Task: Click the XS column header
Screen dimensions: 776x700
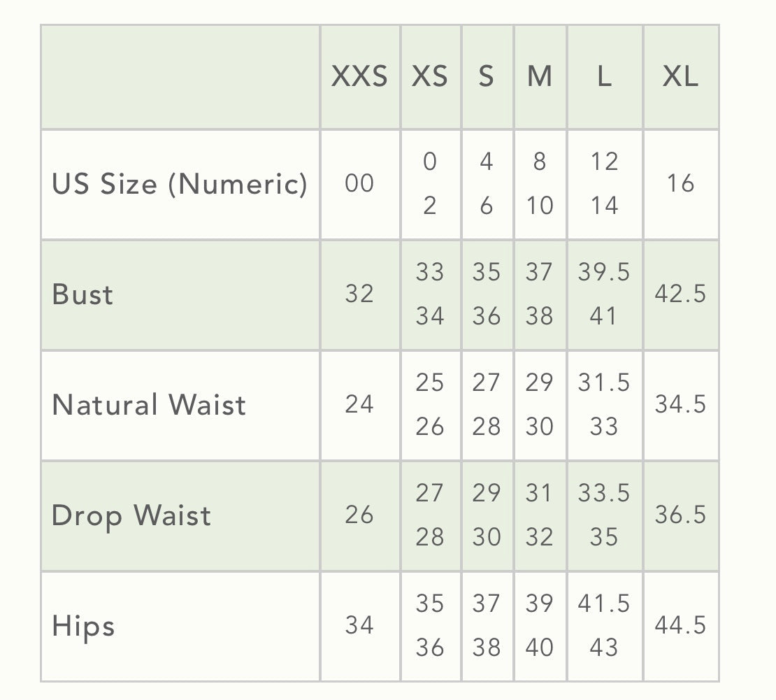Action: coord(430,76)
